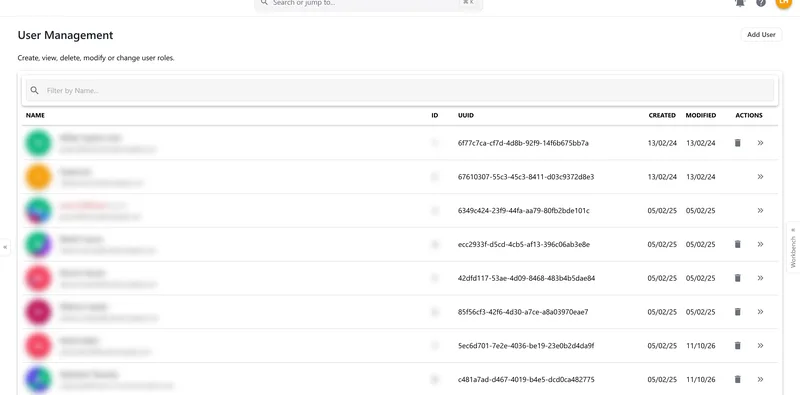Open details for user 6f77c7ca-cf7d-4d8b-92f9-14f6b675bb7a
The width and height of the screenshot is (800, 395).
click(760, 143)
